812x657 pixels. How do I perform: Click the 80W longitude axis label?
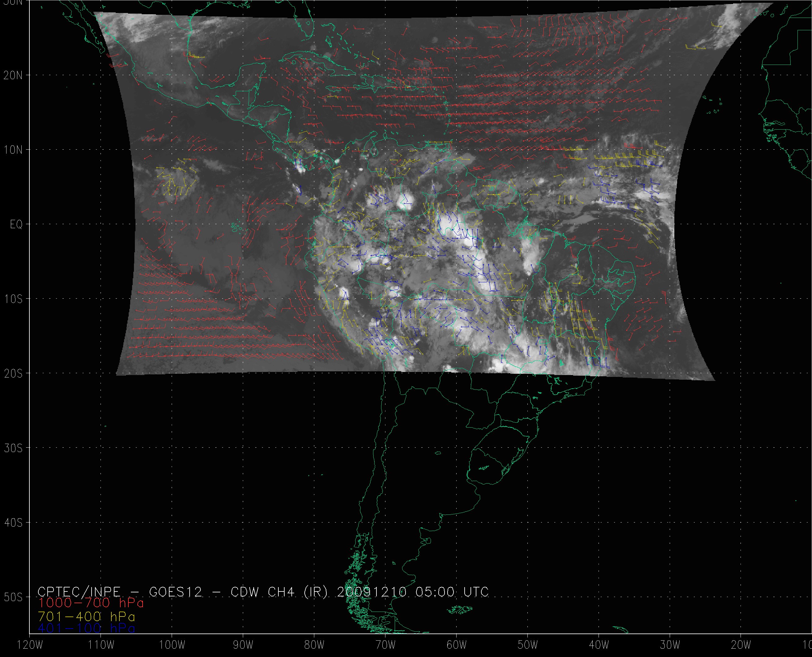(x=314, y=645)
